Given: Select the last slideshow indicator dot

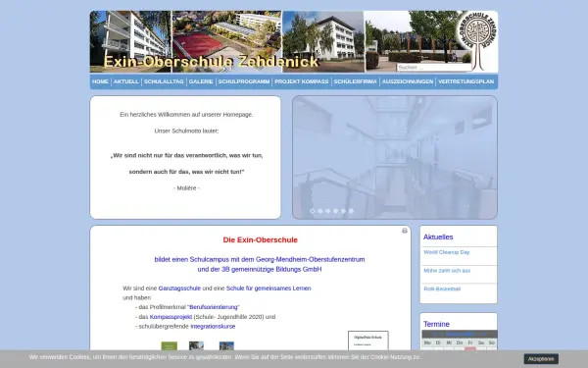Looking at the screenshot, I should point(351,211).
